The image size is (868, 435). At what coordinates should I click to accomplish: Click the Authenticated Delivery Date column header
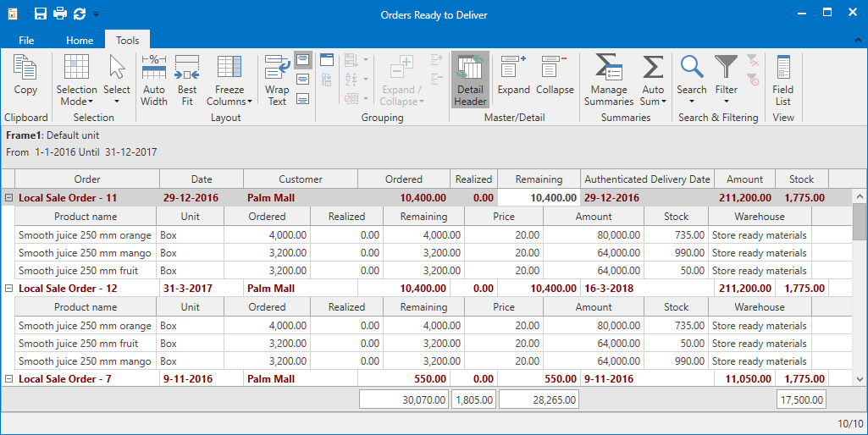point(647,179)
